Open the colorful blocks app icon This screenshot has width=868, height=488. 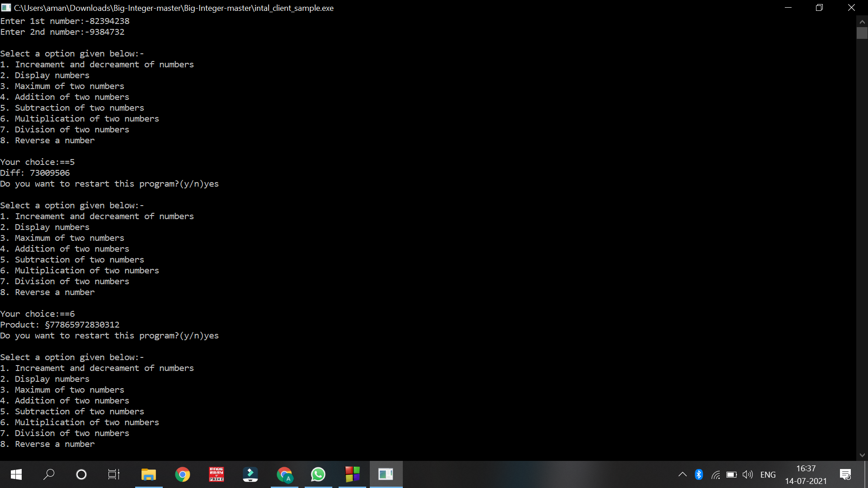pyautogui.click(x=352, y=474)
